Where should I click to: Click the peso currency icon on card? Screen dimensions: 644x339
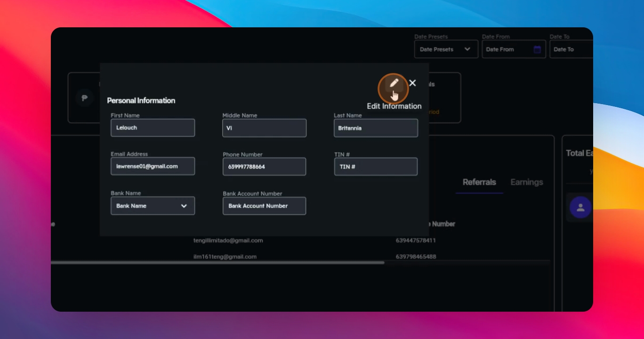pos(84,98)
